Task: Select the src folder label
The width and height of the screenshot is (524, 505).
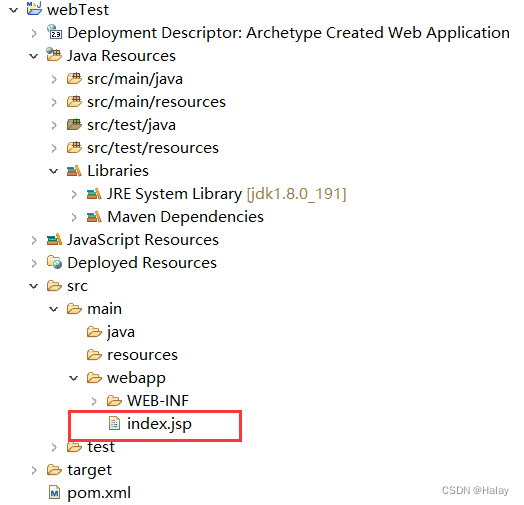Action: pos(78,286)
